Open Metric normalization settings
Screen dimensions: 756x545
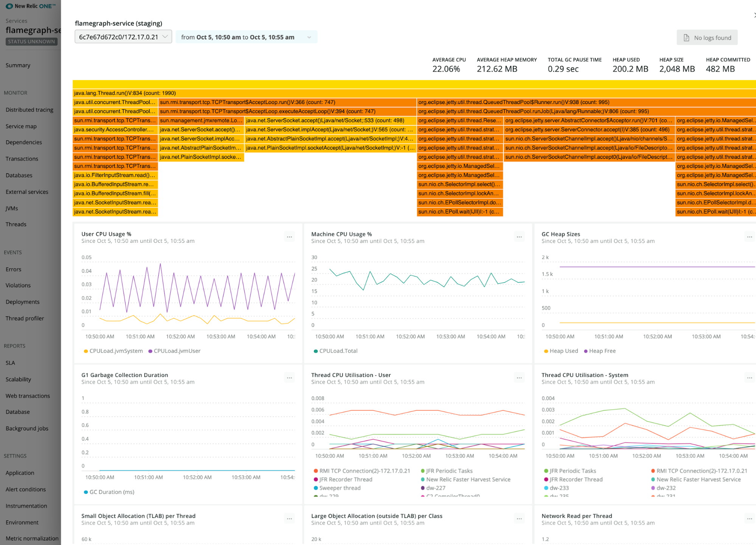click(32, 539)
